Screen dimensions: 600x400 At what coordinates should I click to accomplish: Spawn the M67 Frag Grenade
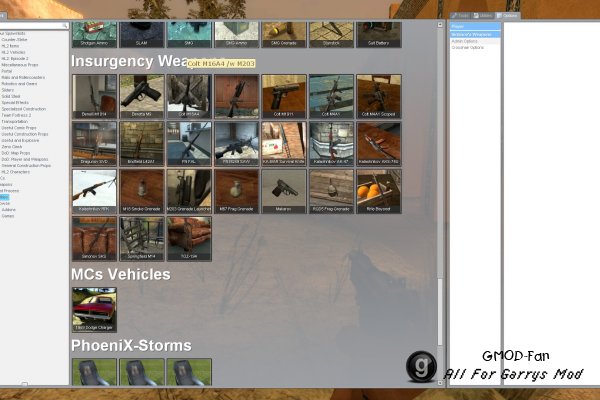click(x=236, y=191)
